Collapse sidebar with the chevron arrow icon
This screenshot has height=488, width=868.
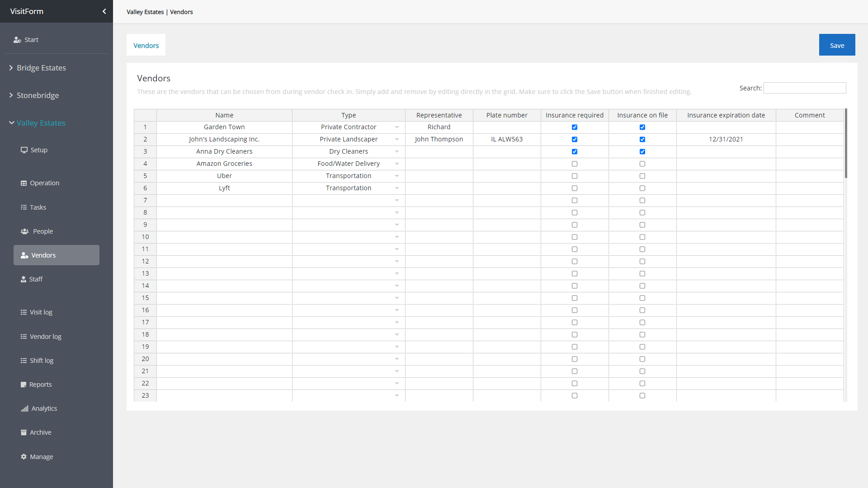click(x=104, y=11)
